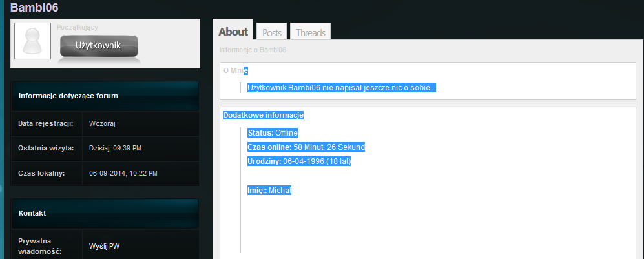Click the Wyślij PW link
Viewport: 644px width, 259px height.
coord(105,246)
